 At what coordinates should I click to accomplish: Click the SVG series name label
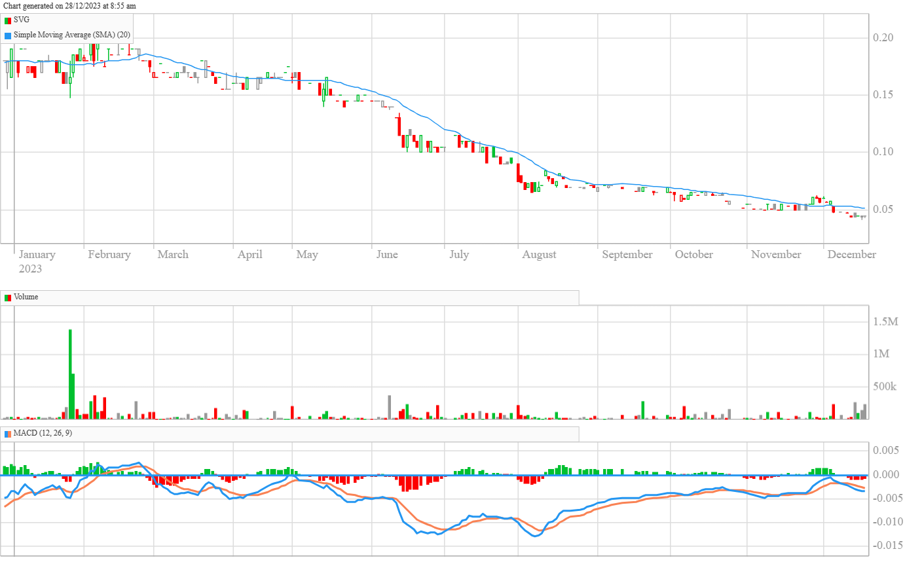click(x=22, y=20)
